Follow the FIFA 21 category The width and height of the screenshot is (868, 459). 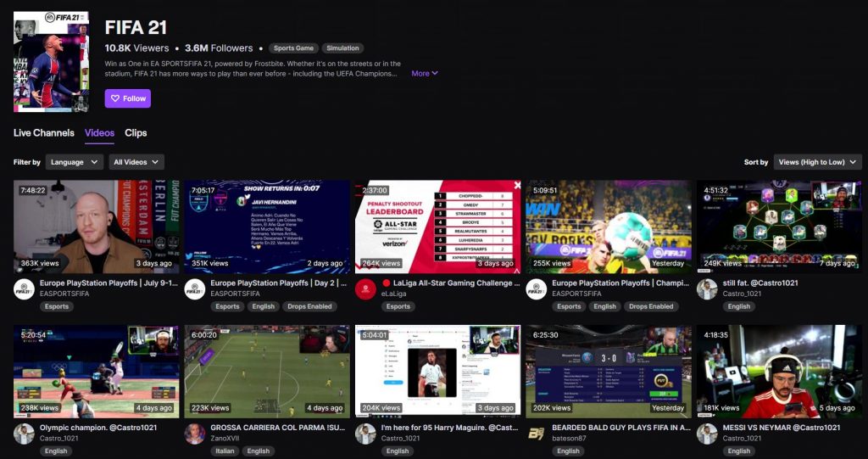127,98
